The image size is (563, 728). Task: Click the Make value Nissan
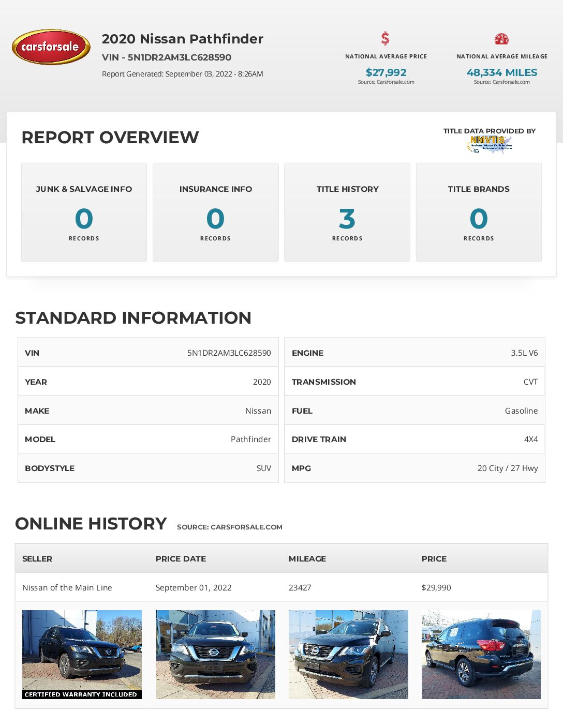tap(258, 411)
